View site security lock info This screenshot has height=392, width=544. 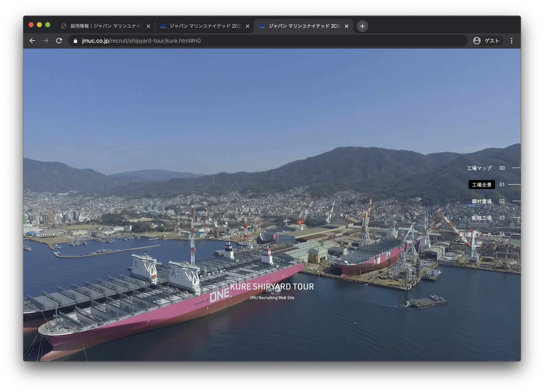(x=75, y=41)
